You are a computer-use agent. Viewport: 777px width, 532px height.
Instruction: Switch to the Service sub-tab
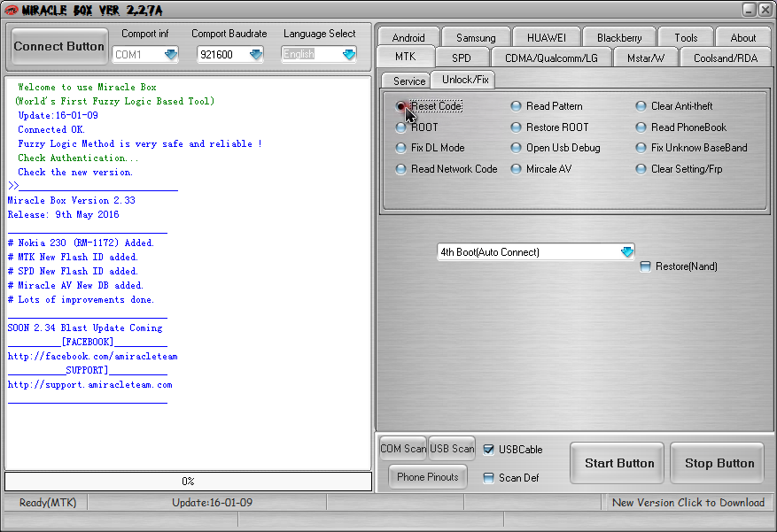(408, 81)
